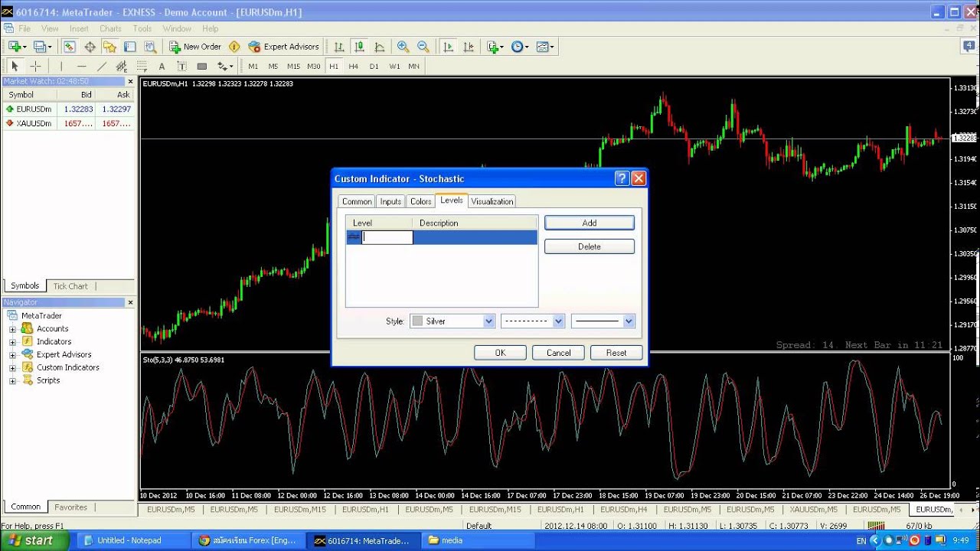Expand the Indicators node in Navigator
Viewport: 980px width, 551px height.
[12, 342]
